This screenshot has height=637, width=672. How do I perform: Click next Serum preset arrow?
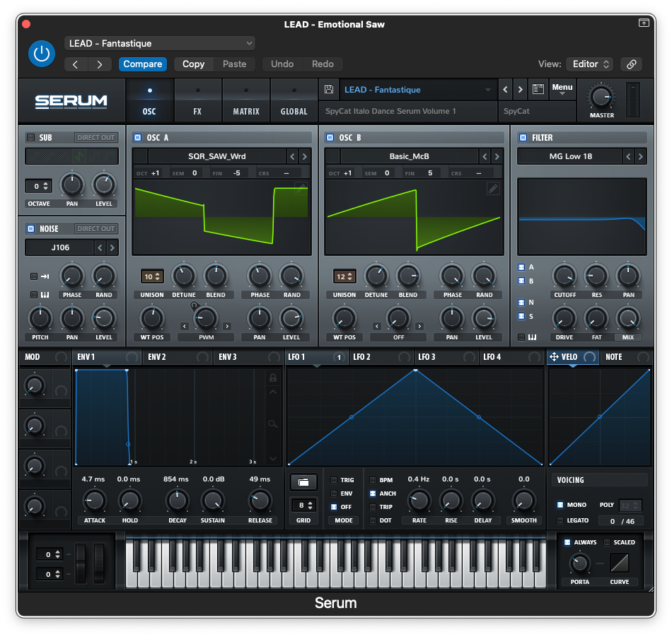click(521, 90)
